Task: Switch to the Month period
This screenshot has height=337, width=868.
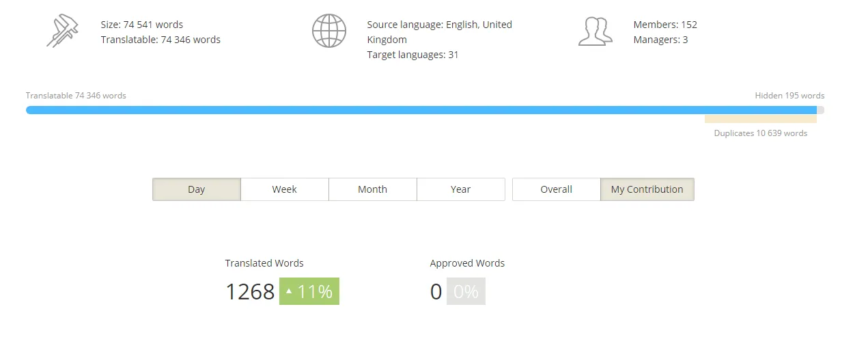Action: 373,189
